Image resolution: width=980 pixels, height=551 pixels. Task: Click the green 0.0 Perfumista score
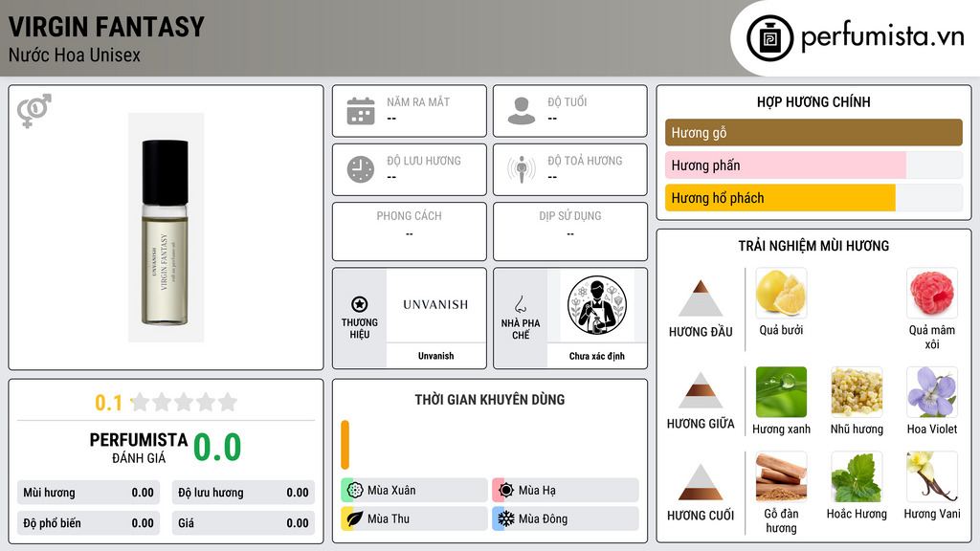[217, 448]
